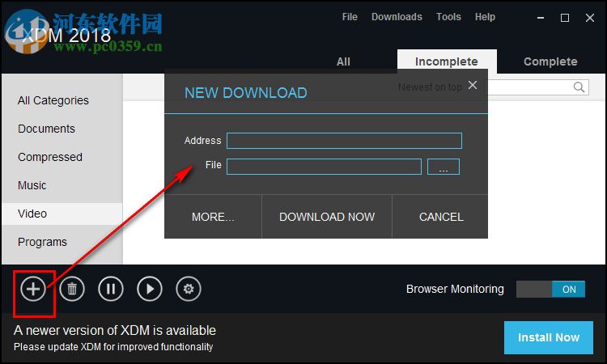Select the Video category

pyautogui.click(x=62, y=214)
